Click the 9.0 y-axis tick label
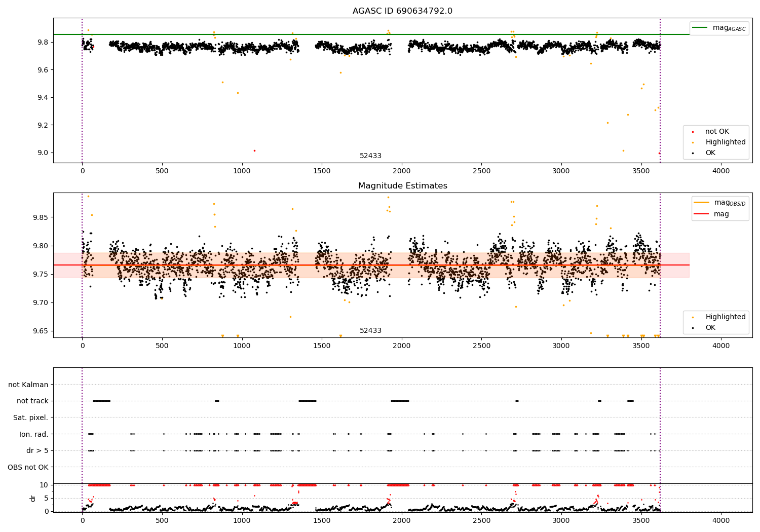 tap(43, 153)
